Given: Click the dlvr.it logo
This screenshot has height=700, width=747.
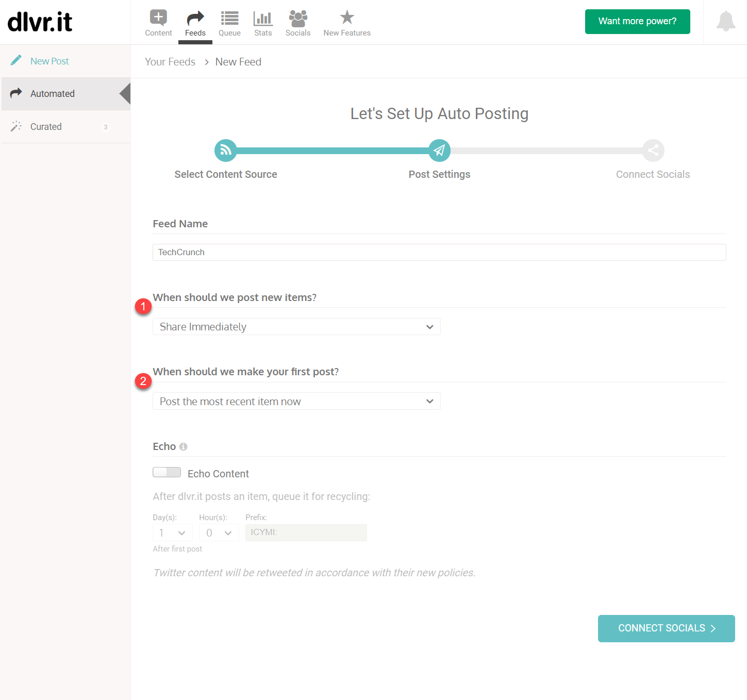Looking at the screenshot, I should [40, 22].
